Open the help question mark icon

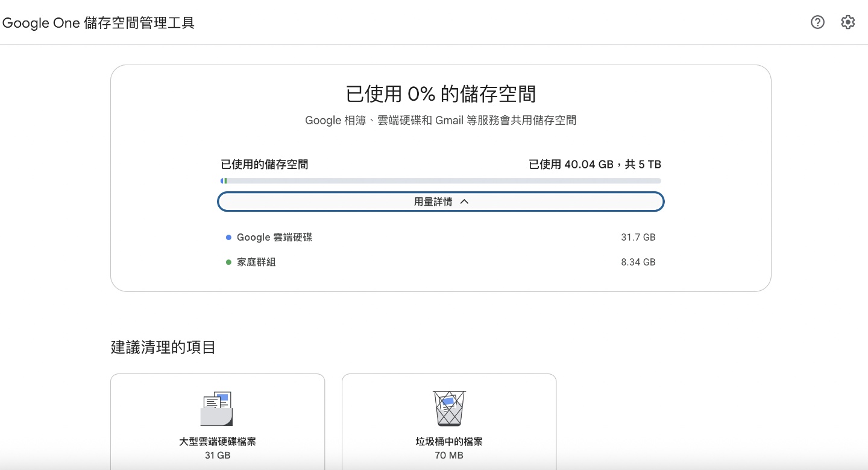click(817, 22)
